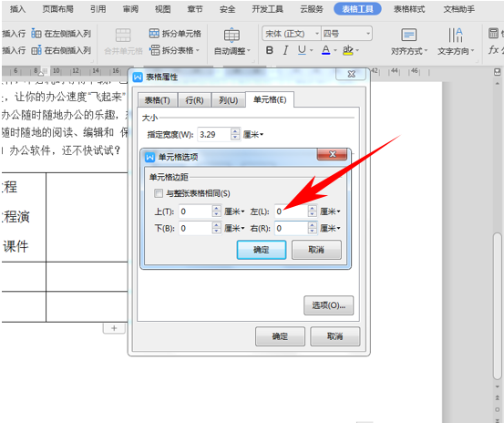Viewport: 504px width, 423px height.
Task: Open unit dropdown next to specified width
Action: coord(253,134)
